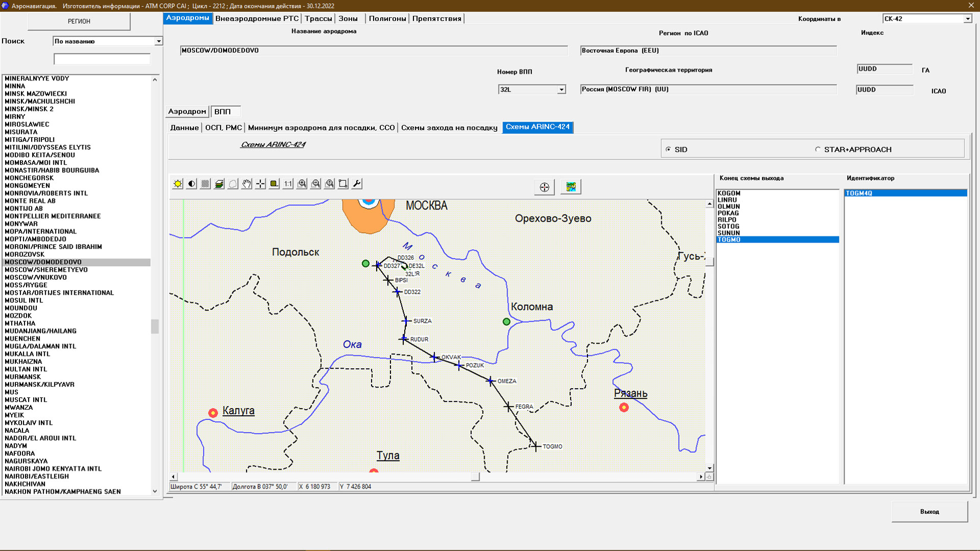Viewport: 980px width, 551px height.
Task: Open the wrench settings tool
Action: point(357,184)
